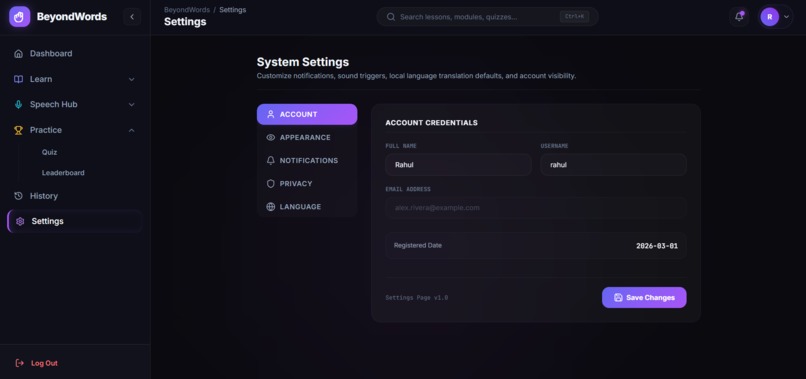The image size is (806, 379).
Task: Click the Username field with rahul
Action: [613, 165]
